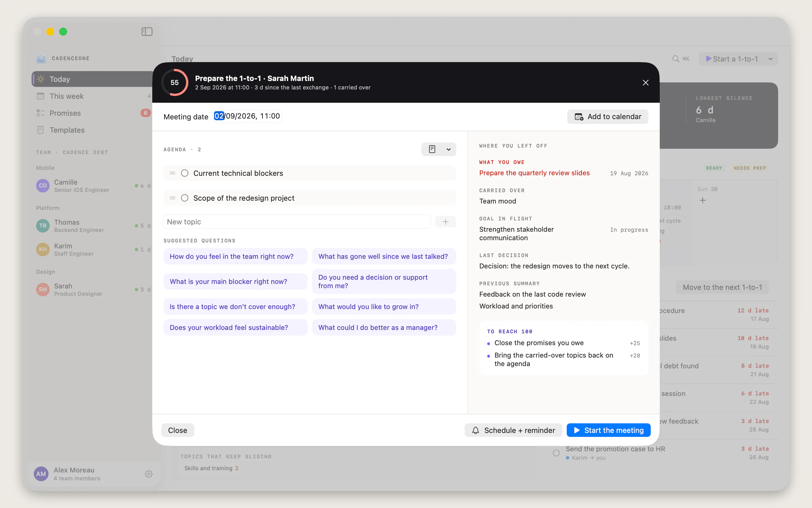Click the CadenceOne app logo
The width and height of the screenshot is (812, 508).
41,58
